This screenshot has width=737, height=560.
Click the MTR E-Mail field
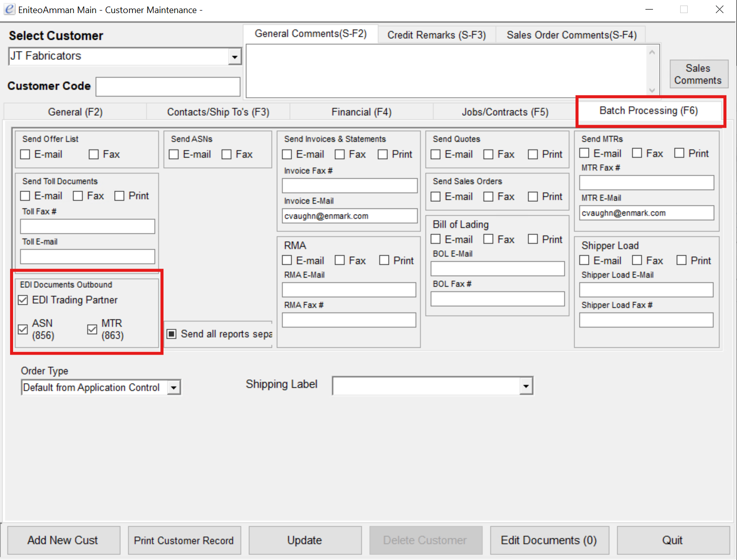[646, 213]
